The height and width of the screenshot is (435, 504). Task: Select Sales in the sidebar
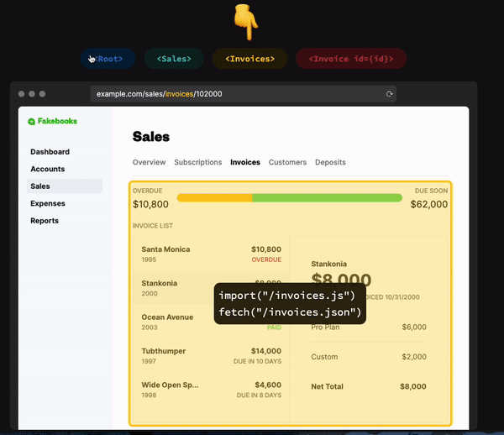click(65, 186)
